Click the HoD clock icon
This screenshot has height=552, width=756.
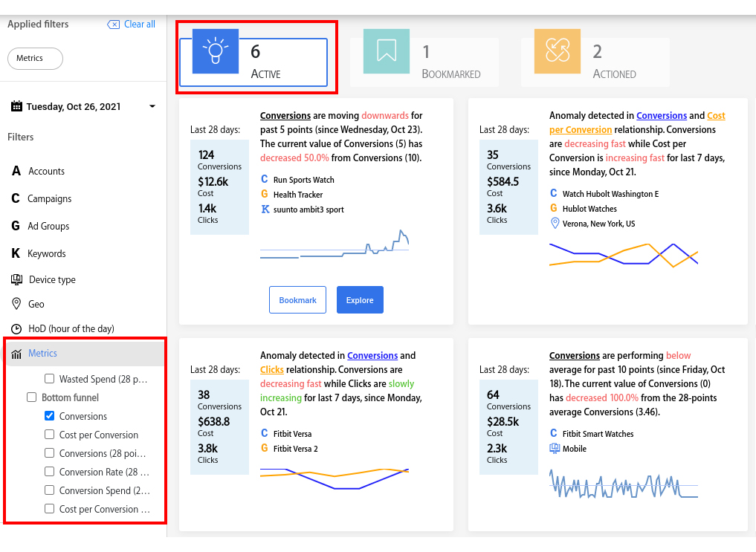click(x=16, y=329)
